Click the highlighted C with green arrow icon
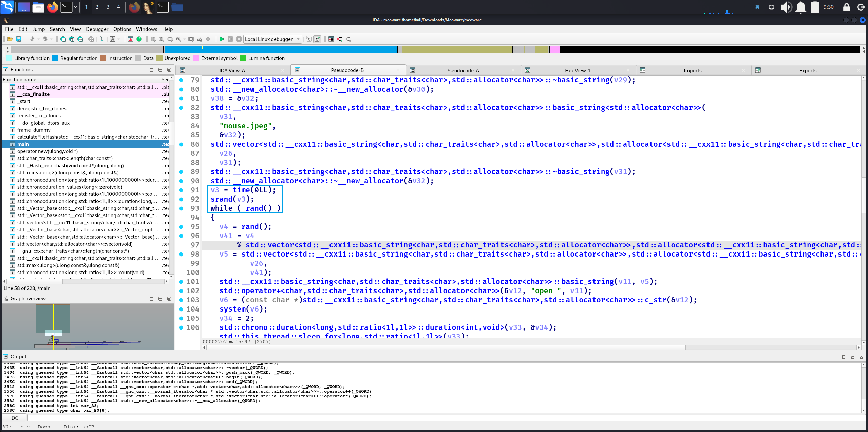This screenshot has height=432, width=868. tap(317, 39)
